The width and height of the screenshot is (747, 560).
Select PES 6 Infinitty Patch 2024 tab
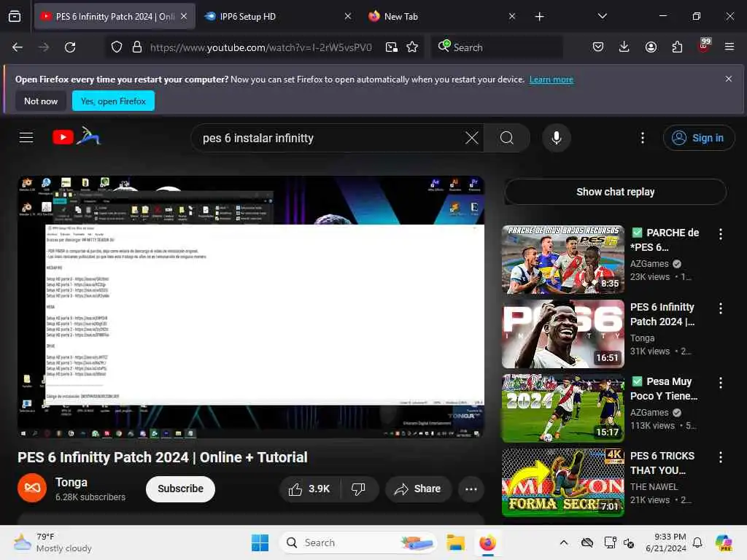click(x=115, y=16)
